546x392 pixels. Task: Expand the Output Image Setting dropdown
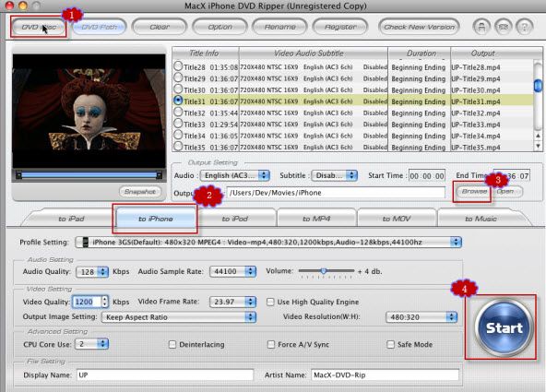179,317
